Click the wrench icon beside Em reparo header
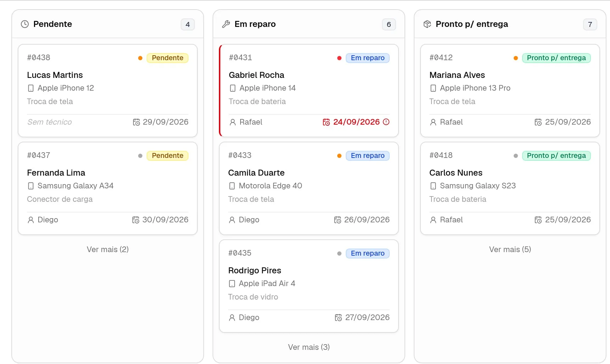This screenshot has height=364, width=610. click(226, 24)
